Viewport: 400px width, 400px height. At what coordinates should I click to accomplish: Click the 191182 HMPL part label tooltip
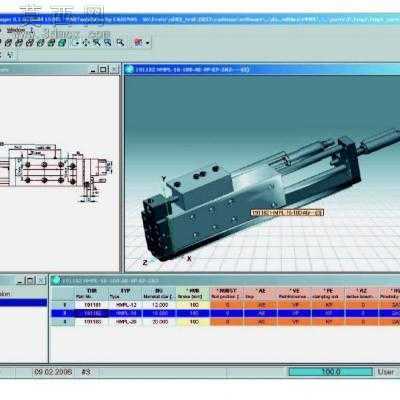pos(287,213)
